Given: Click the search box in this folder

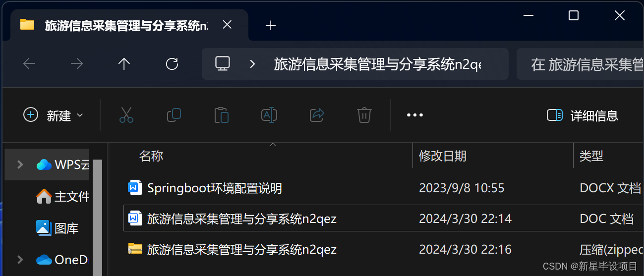Looking at the screenshot, I should [580, 64].
